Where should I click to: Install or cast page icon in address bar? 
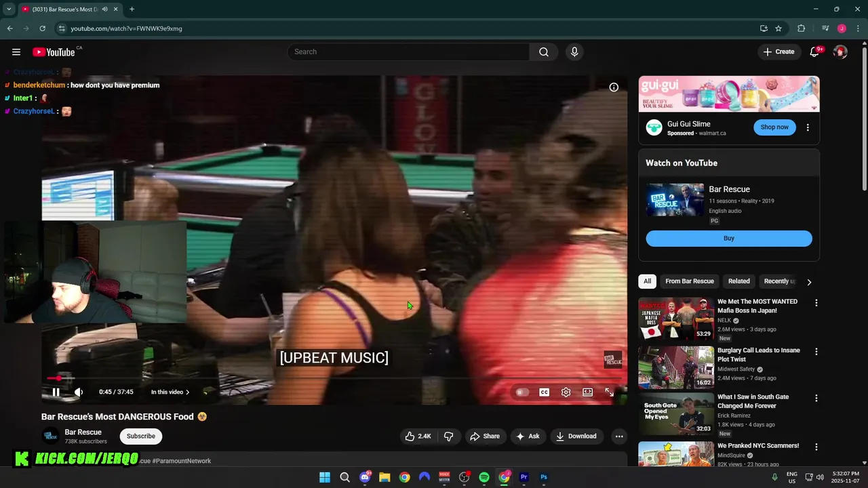pos(764,28)
